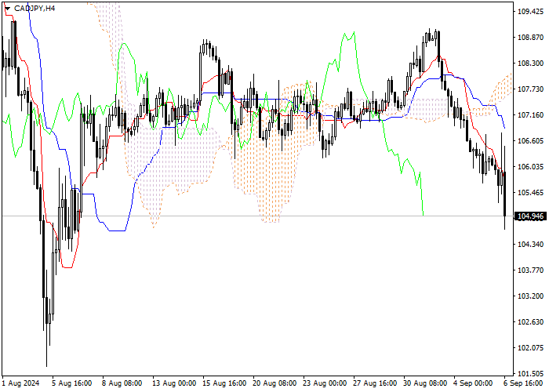Click the current price label 104.946
This screenshot has width=549, height=392.
[x=531, y=216]
